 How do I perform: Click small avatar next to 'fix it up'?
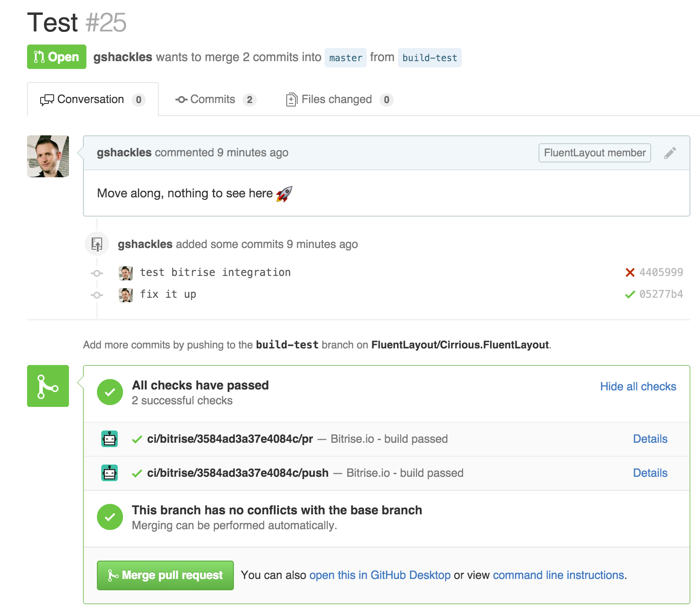point(126,295)
